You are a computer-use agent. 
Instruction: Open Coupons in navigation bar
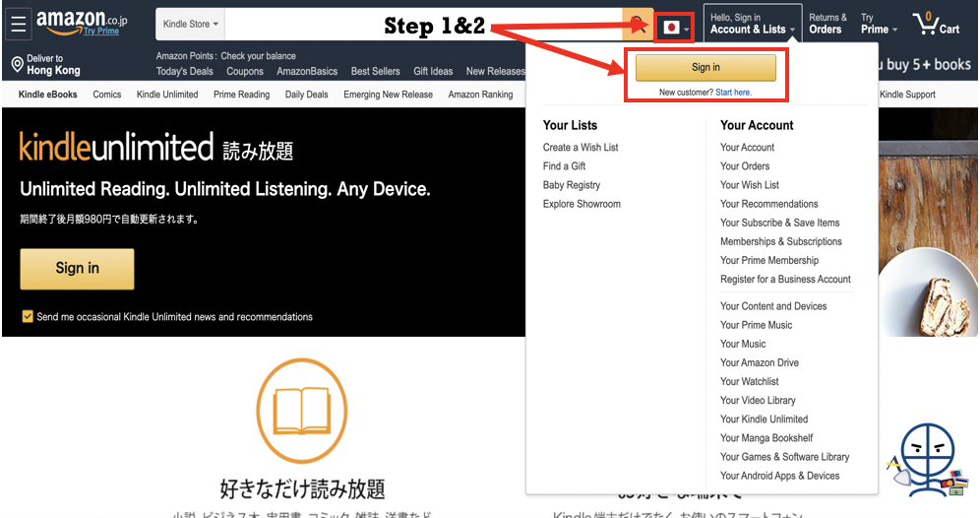(245, 71)
